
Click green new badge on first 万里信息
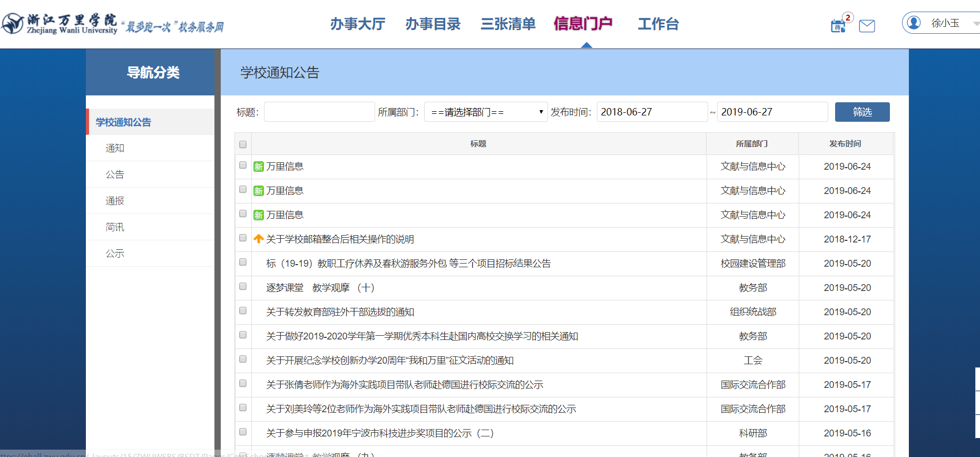[258, 167]
